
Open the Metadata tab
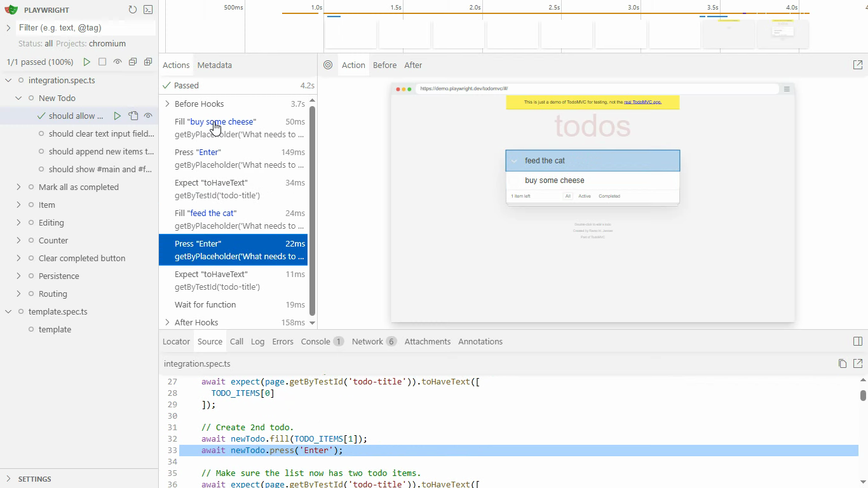(x=214, y=65)
